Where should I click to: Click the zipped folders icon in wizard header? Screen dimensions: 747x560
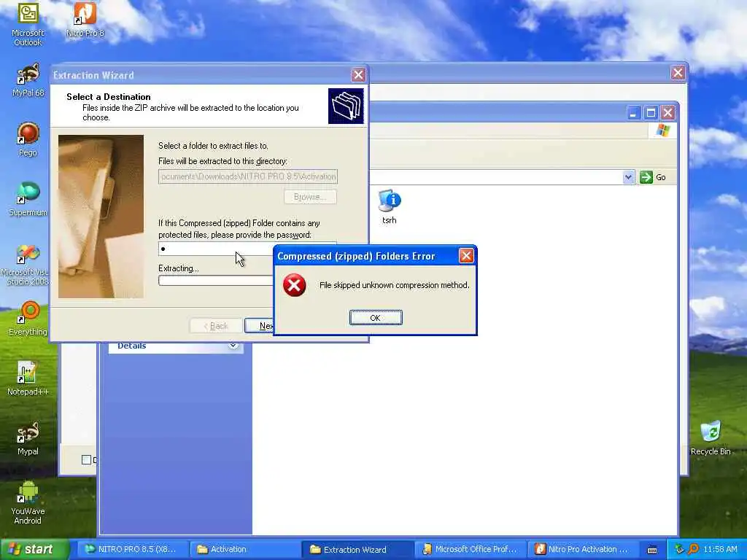pos(346,106)
